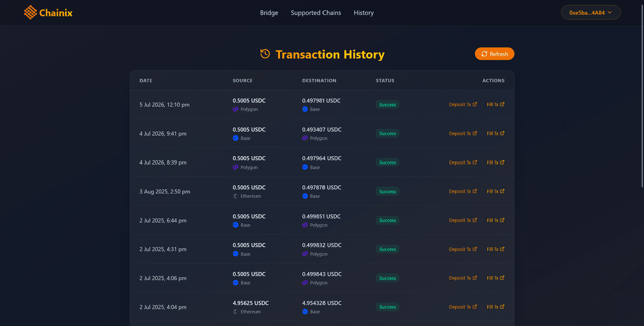This screenshot has height=326, width=644.
Task: Click Base source icon in 9:41 pm row
Action: (235, 138)
